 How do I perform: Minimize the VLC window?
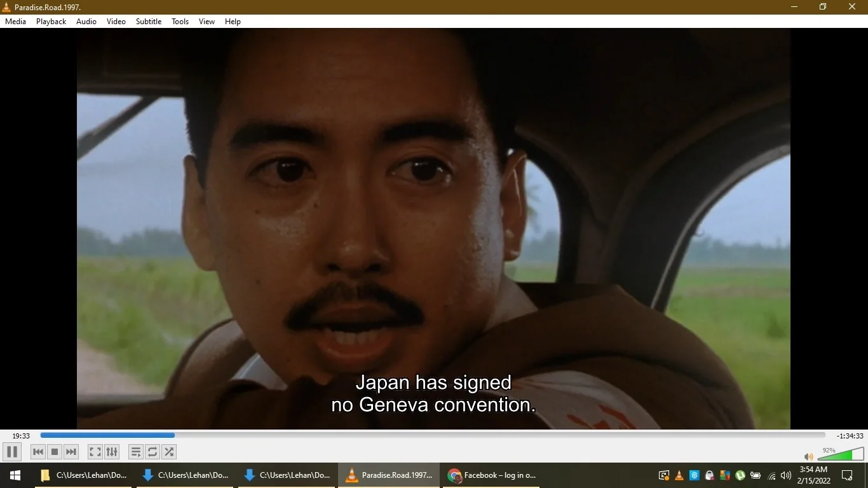coord(794,7)
